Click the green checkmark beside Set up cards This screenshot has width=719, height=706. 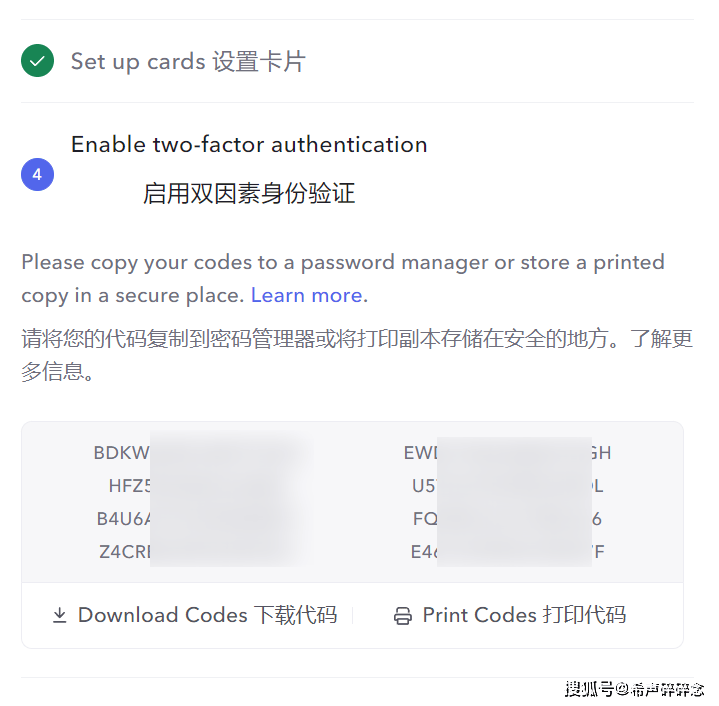37,61
